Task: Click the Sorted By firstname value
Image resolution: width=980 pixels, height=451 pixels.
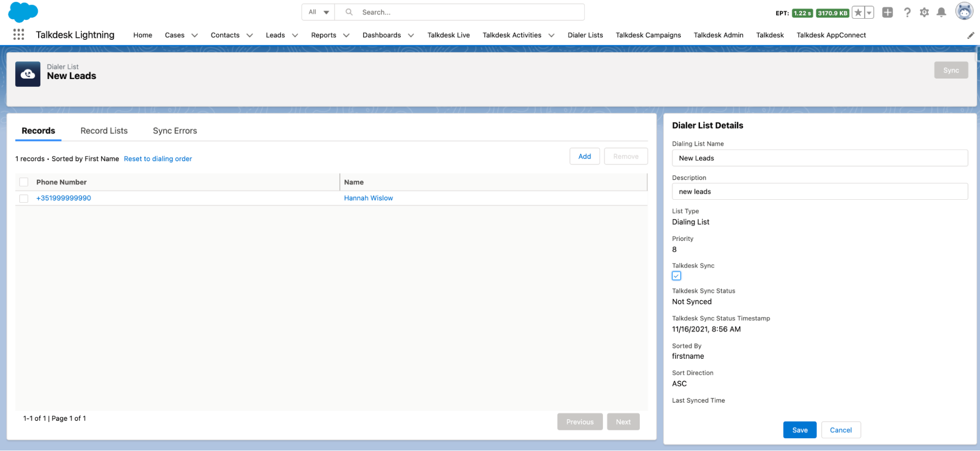Action: tap(688, 356)
